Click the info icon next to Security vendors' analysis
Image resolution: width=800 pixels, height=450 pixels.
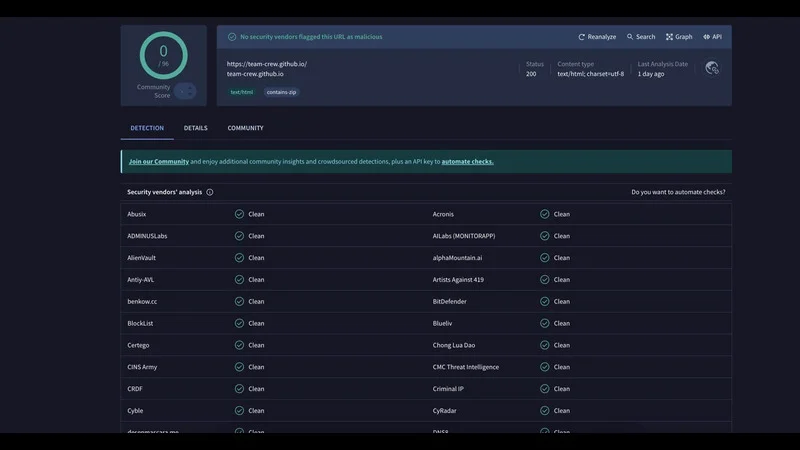[210, 192]
